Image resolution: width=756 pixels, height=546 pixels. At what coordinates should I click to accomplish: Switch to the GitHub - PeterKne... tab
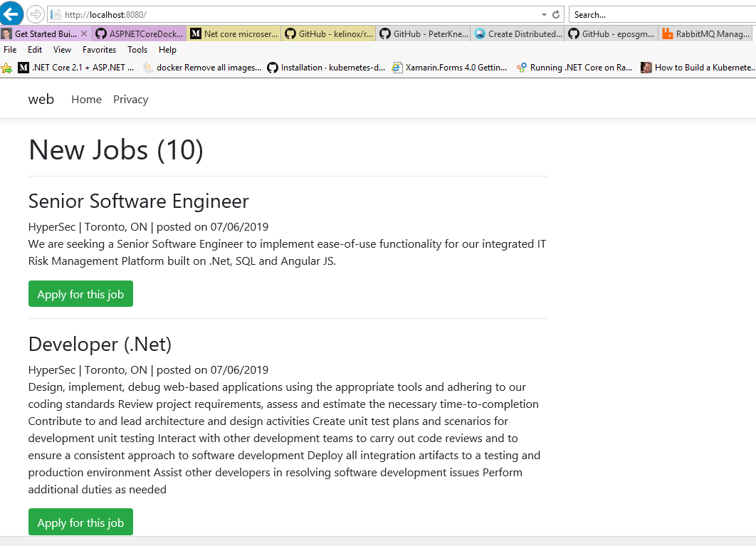click(423, 33)
